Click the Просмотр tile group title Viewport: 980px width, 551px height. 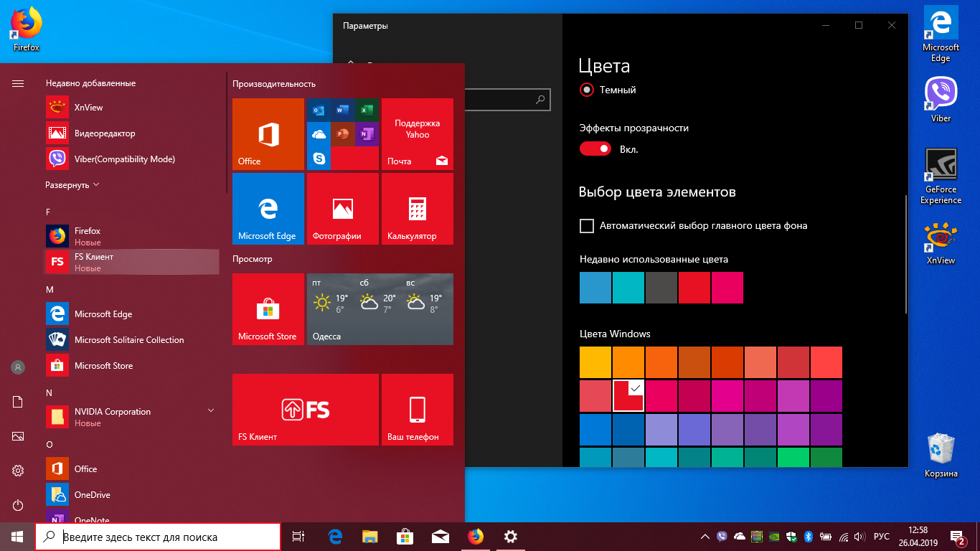(x=253, y=259)
